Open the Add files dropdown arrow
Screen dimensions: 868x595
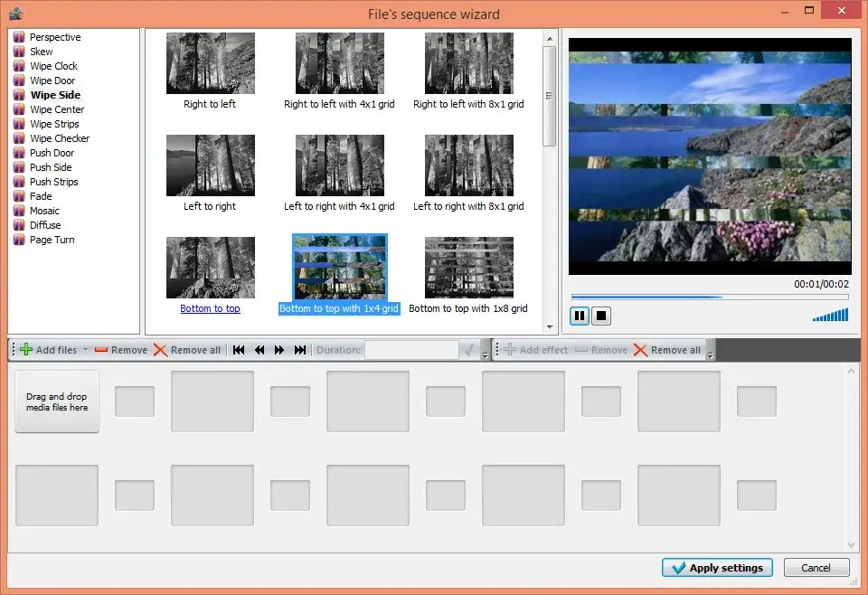pos(83,349)
